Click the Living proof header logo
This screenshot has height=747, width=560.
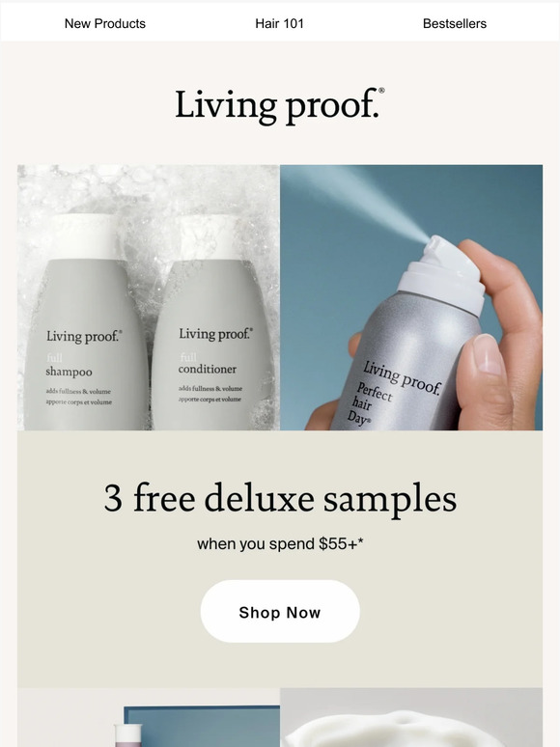click(280, 106)
